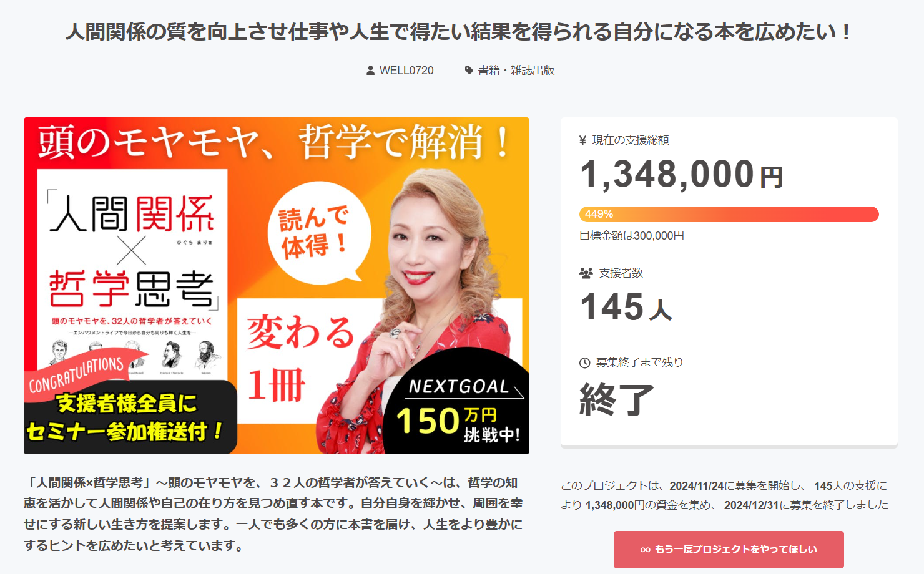Click the 449% funding progress bar
924x574 pixels.
(x=729, y=214)
